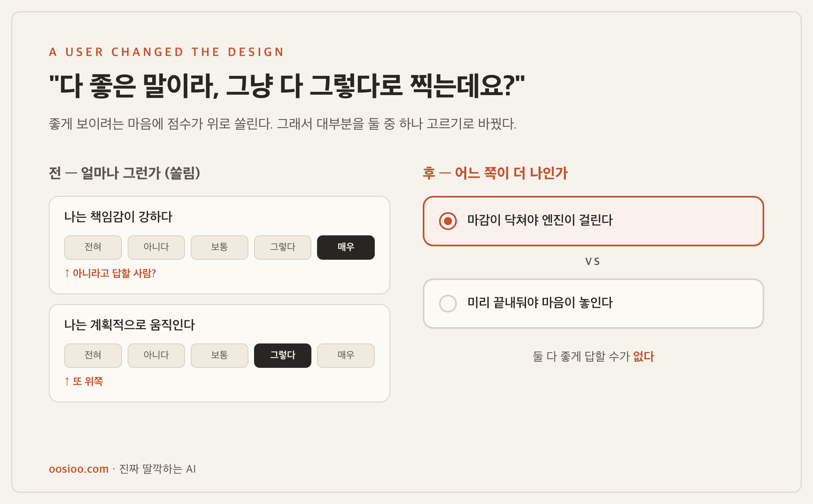Click the VS label between options
This screenshot has width=813, height=504.
[593, 262]
